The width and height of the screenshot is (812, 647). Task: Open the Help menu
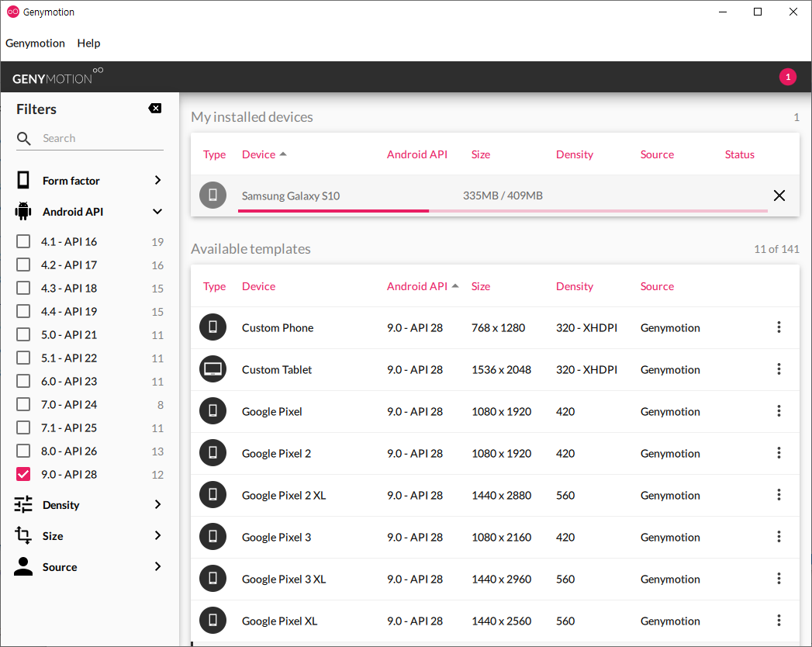pyautogui.click(x=88, y=43)
